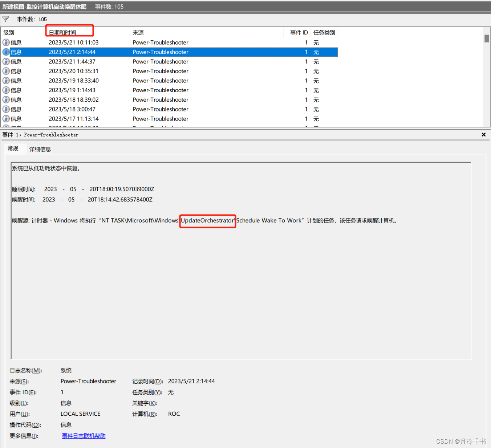
Task: Click info icon of 2023/5/21 1:44:37 row
Action: 6,62
